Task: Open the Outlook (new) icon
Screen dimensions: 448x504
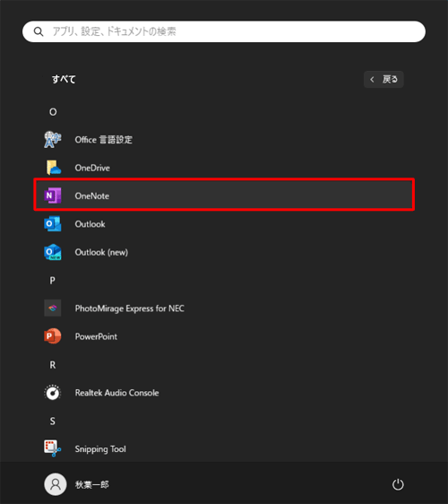Action: coord(53,252)
